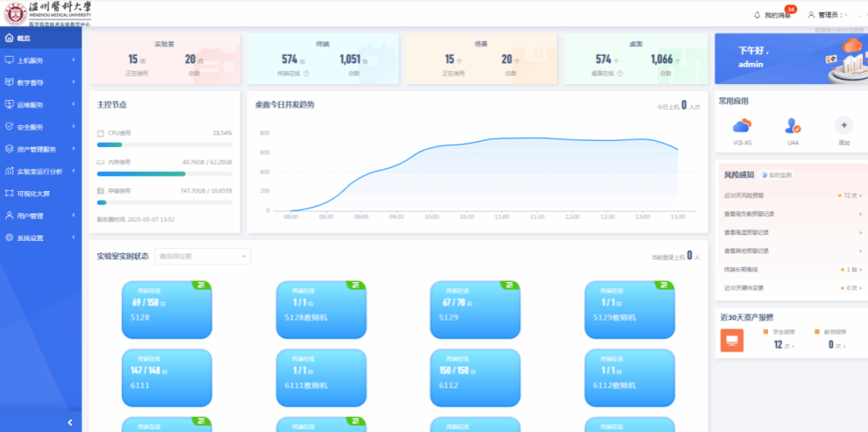
Task: Click the notification bell icon
Action: [758, 15]
